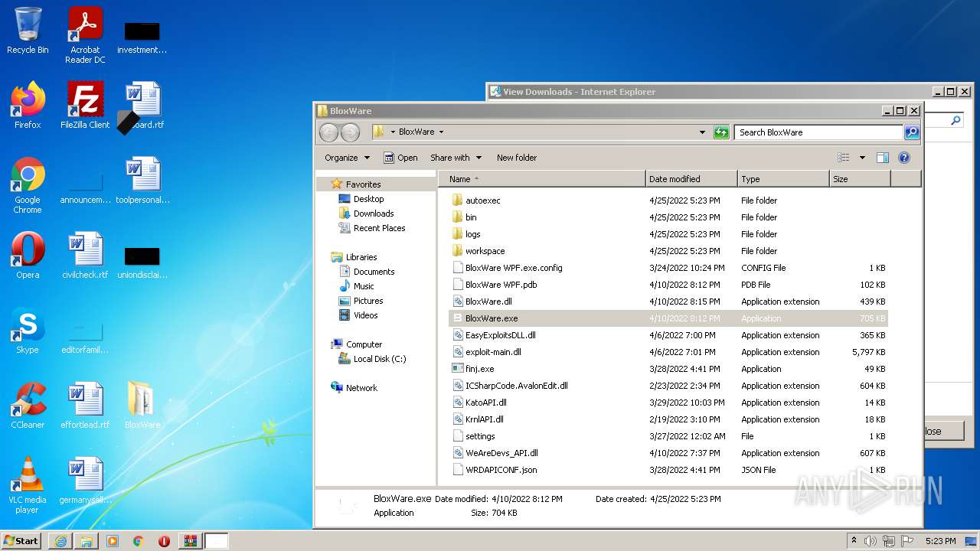Refresh the BloxWare folder view
Viewport: 980px width, 551px height.
pyautogui.click(x=721, y=132)
